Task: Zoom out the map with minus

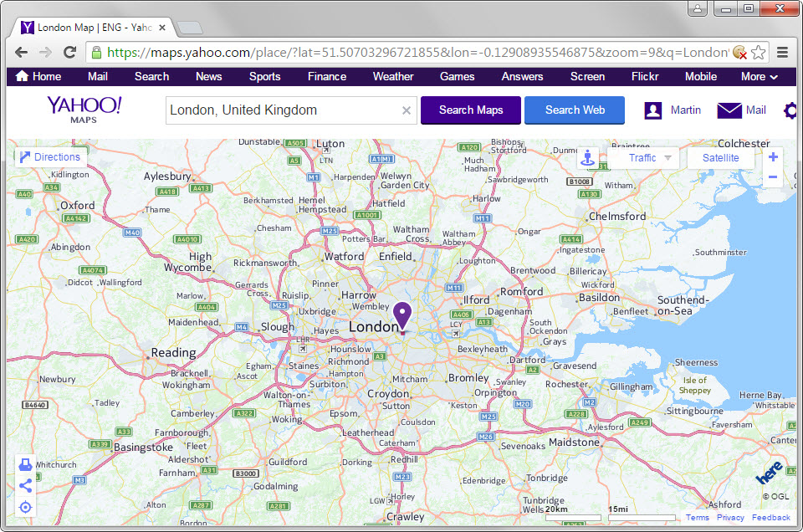Action: [x=773, y=177]
